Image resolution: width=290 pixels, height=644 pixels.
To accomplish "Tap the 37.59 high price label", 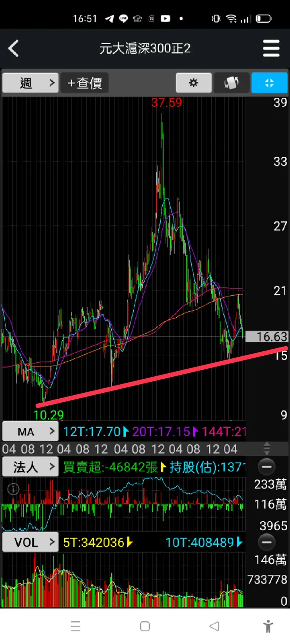I will coord(167,103).
